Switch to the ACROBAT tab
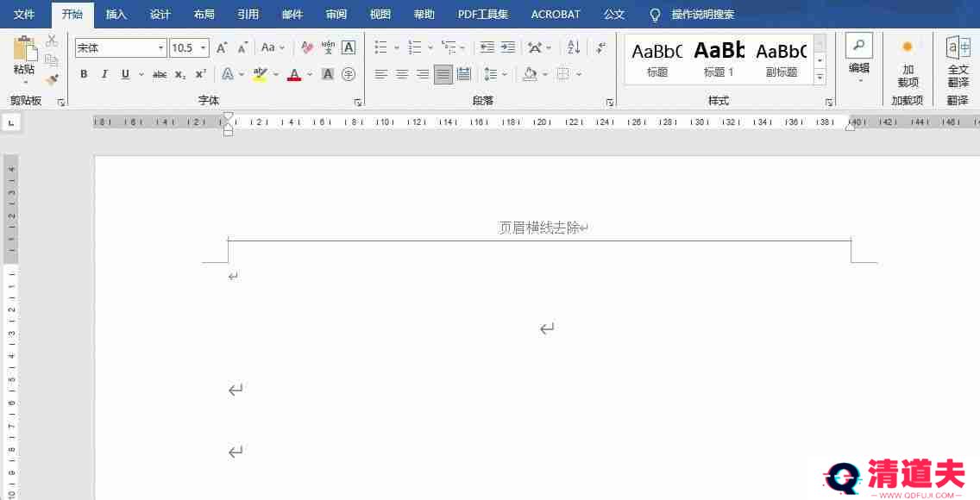The width and height of the screenshot is (980, 500). tap(556, 14)
